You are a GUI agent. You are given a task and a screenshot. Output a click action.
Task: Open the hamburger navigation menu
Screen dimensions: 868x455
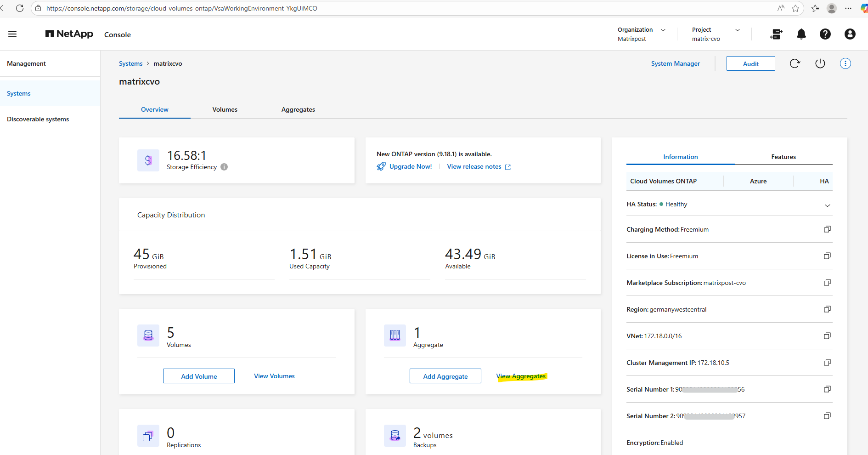point(12,34)
